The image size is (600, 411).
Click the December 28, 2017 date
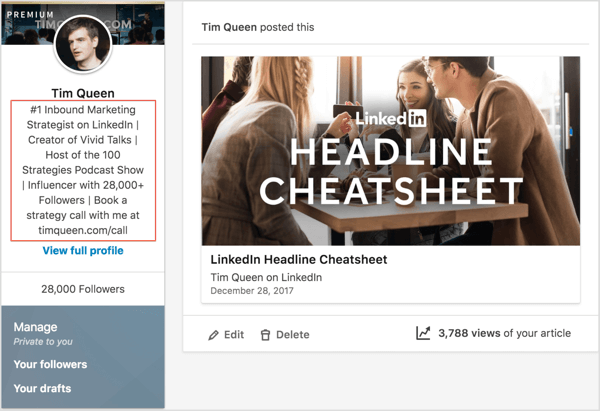(x=252, y=291)
